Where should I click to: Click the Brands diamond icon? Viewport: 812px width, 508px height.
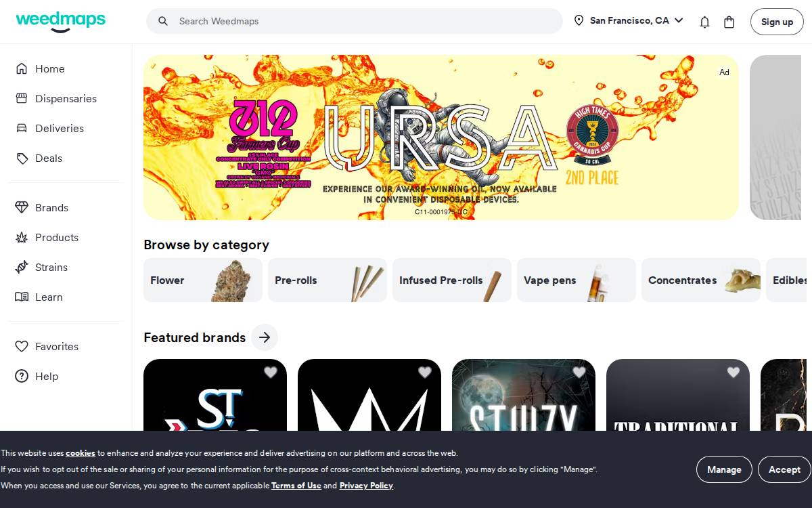[22, 207]
